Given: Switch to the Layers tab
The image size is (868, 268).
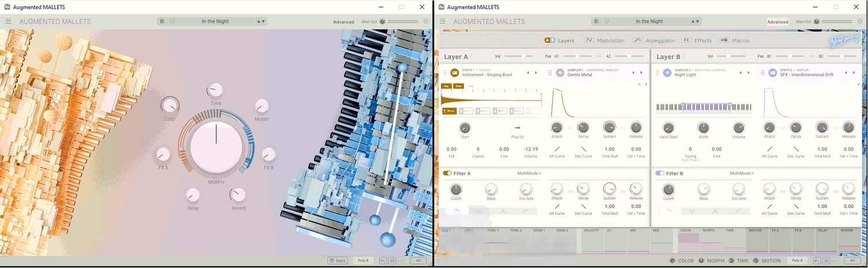Looking at the screenshot, I should click(560, 41).
